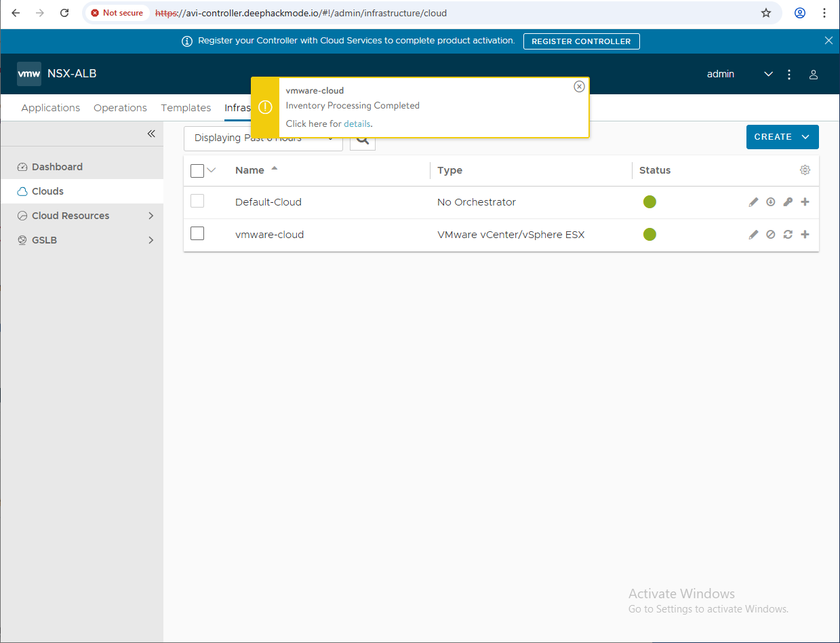Expand vmware-cloud row with the plus icon
Image resolution: width=840 pixels, height=643 pixels.
click(x=805, y=235)
